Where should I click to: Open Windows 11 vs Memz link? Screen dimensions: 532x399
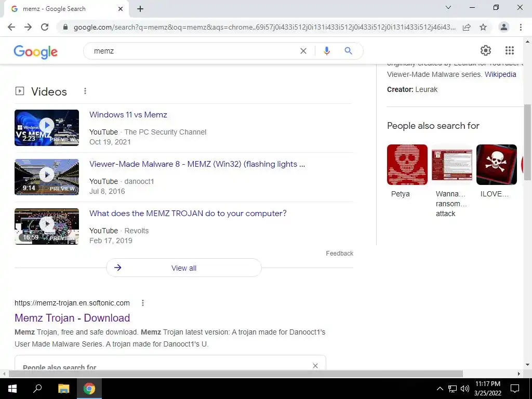128,115
